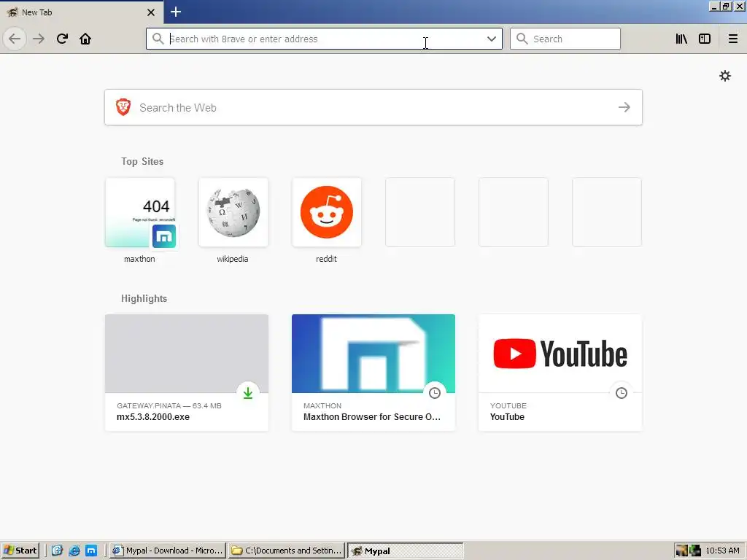The width and height of the screenshot is (747, 560).
Task: Click Maxthon Browser for Secure title text
Action: 371,416
